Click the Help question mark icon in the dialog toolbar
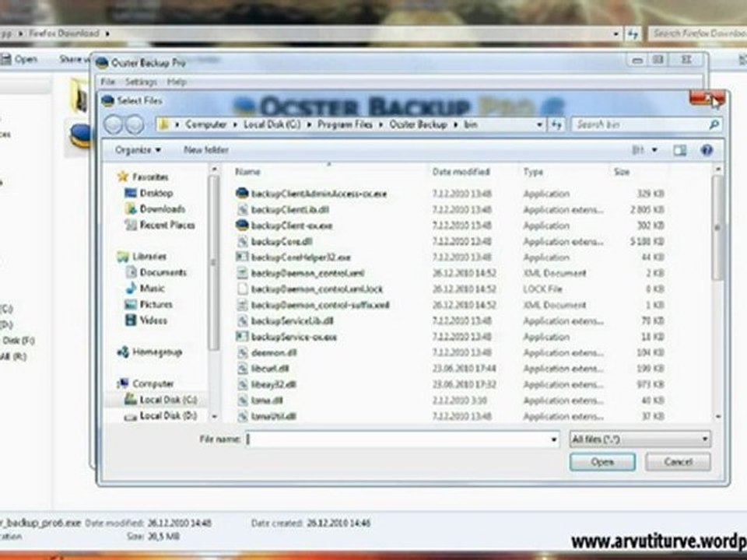 [x=707, y=150]
